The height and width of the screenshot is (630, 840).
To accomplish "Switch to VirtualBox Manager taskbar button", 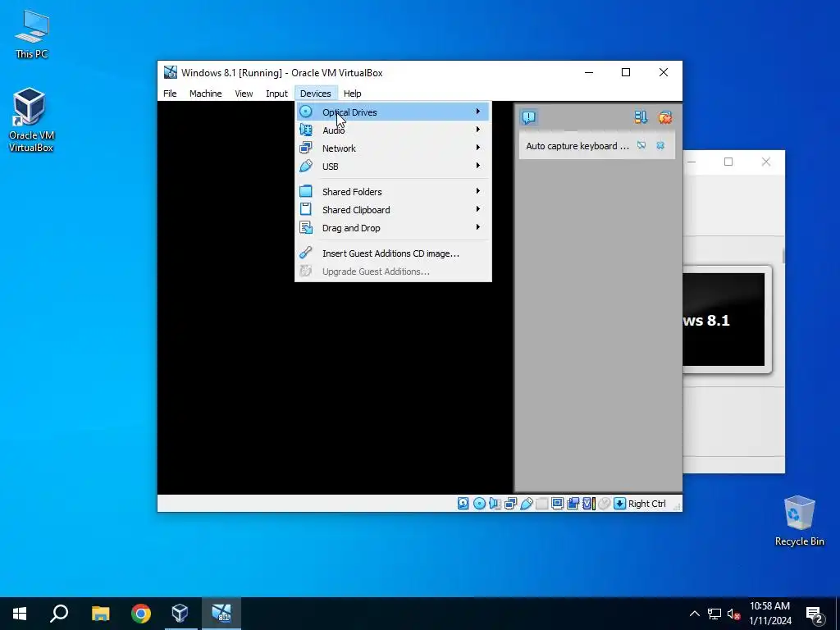I will (180, 614).
